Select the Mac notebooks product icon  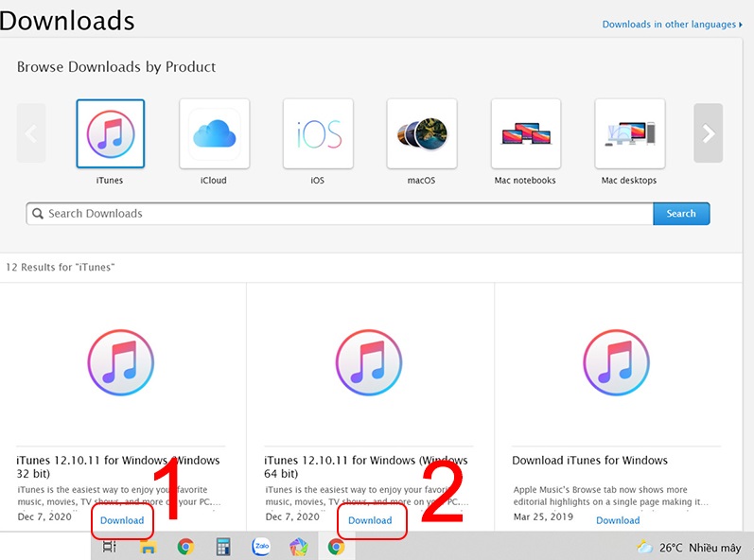click(525, 134)
